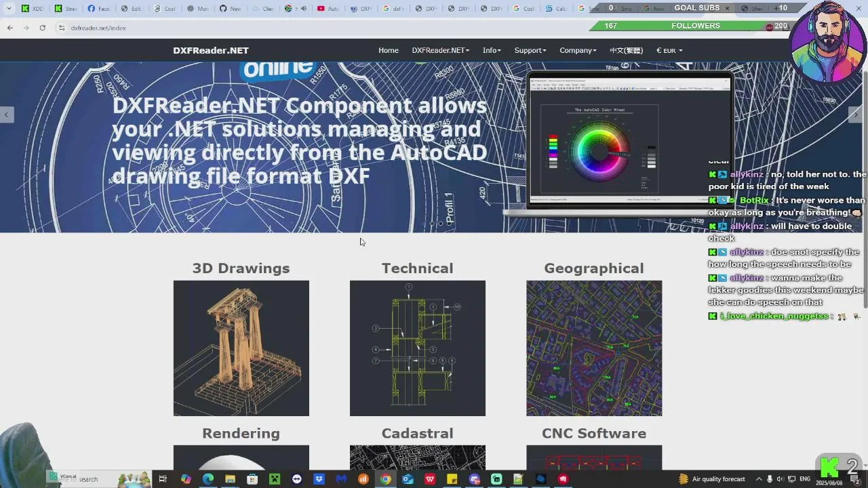868x488 pixels.
Task: Switch to the Facebook tab
Action: coord(98,8)
